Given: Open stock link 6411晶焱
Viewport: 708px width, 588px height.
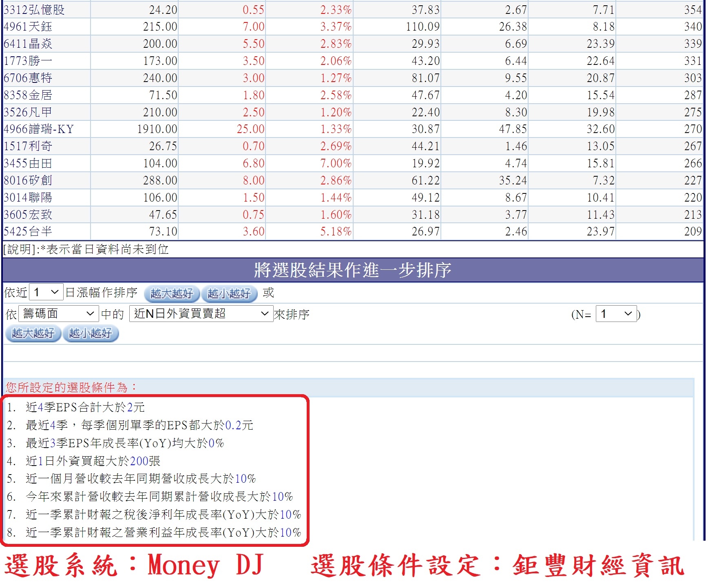Looking at the screenshot, I should tap(28, 44).
